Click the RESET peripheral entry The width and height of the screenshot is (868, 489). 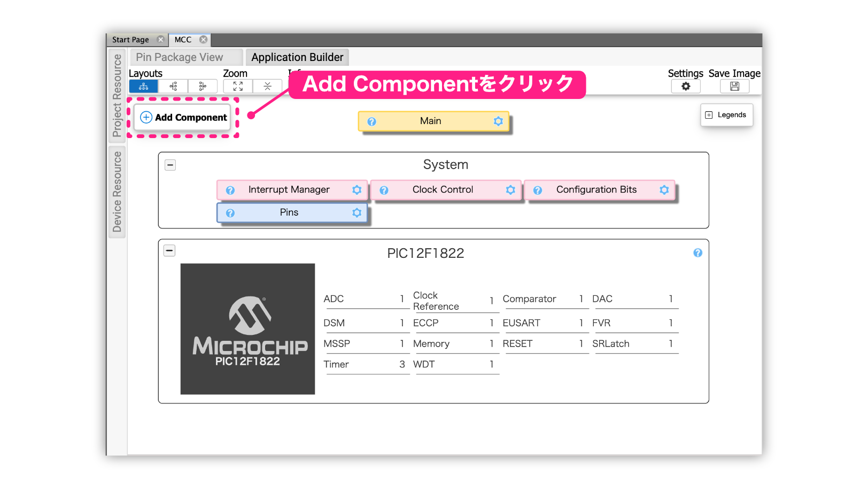coord(545,344)
